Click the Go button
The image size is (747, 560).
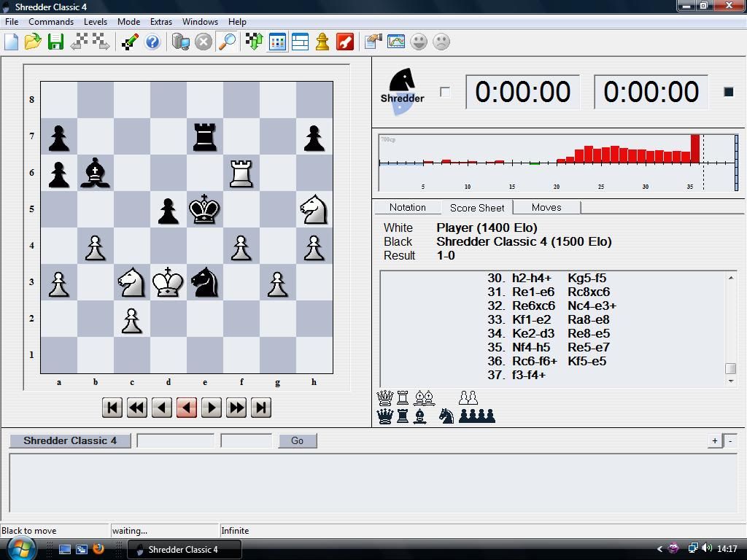[x=298, y=441]
